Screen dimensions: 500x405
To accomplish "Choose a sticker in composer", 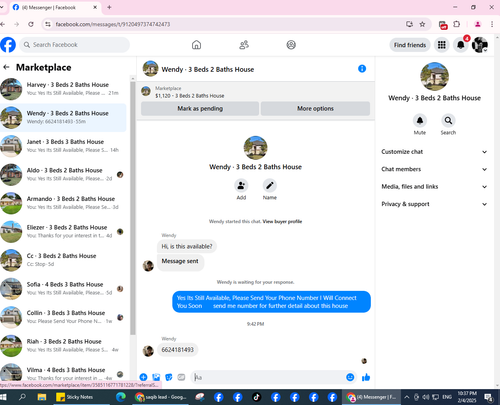I will pos(169,377).
